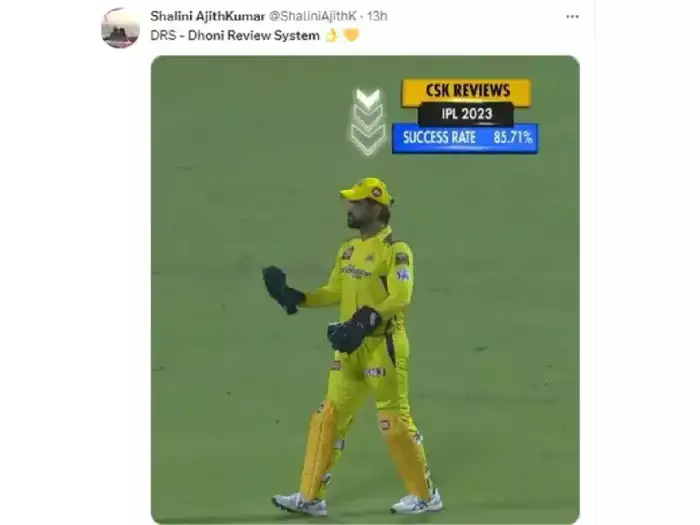700x525 pixels.
Task: Open the three-dot more options menu
Action: click(x=572, y=17)
